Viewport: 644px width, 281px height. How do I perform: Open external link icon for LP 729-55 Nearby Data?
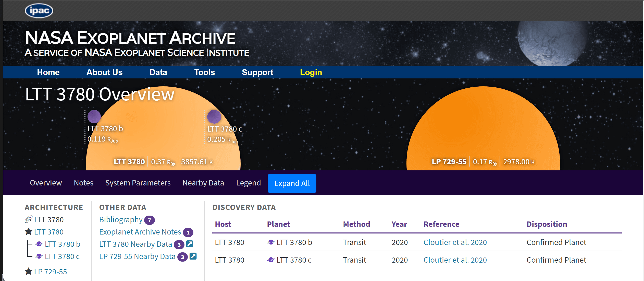coord(193,256)
